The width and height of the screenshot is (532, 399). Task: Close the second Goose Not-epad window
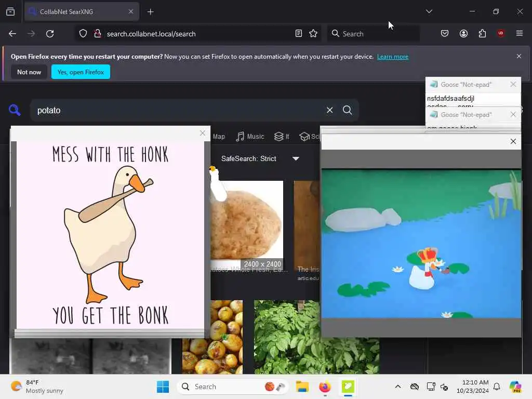(513, 115)
